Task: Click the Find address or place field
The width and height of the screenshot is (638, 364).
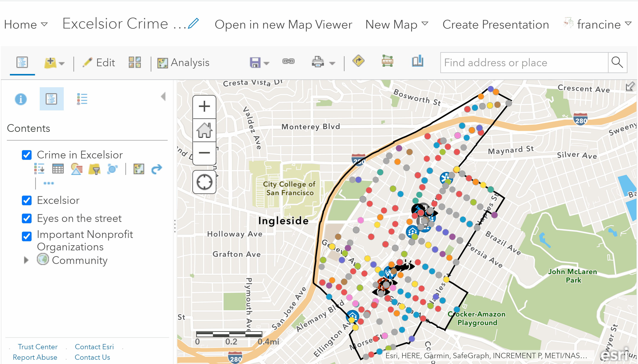Action: (524, 63)
